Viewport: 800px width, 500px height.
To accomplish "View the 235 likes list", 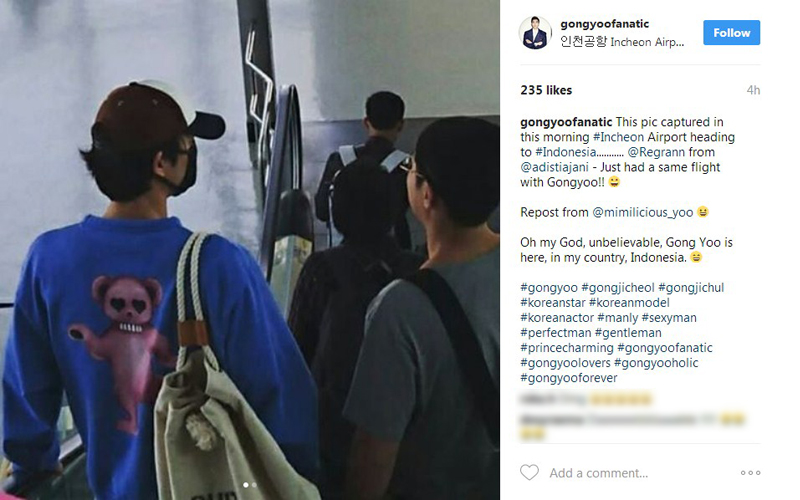I will 546,90.
